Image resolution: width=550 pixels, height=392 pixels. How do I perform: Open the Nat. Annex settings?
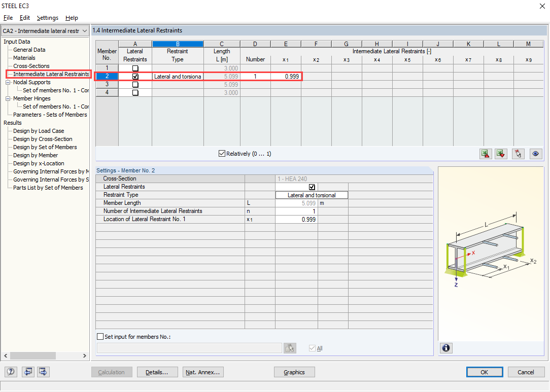(x=203, y=372)
